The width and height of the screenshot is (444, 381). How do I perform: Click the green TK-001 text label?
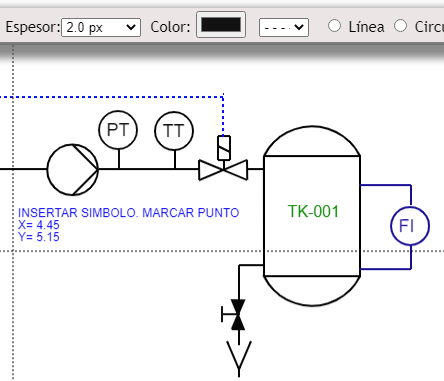click(313, 211)
